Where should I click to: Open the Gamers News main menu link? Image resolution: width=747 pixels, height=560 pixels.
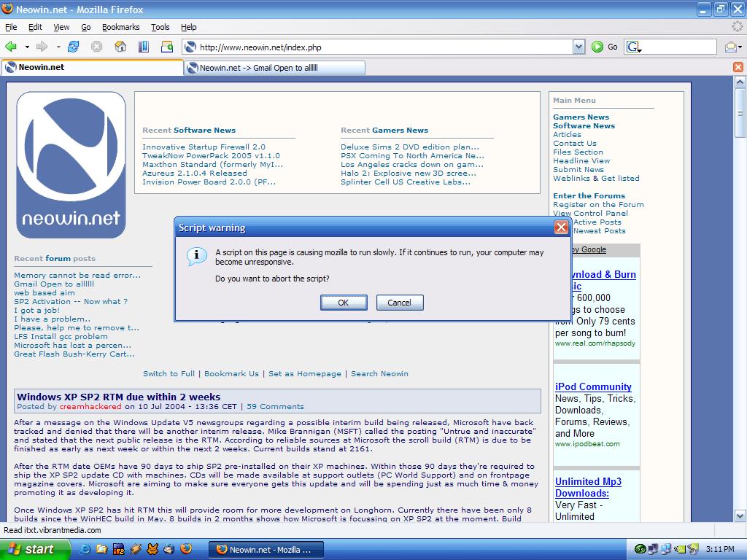point(581,117)
